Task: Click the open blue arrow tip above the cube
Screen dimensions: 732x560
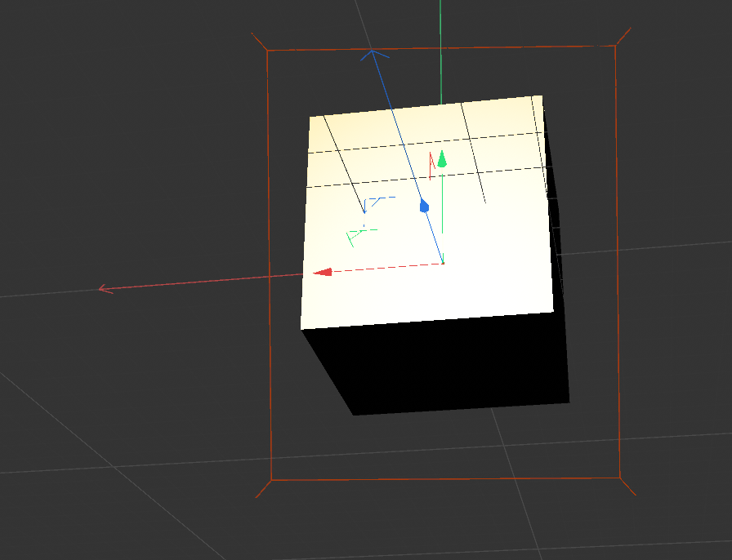Action: (373, 54)
